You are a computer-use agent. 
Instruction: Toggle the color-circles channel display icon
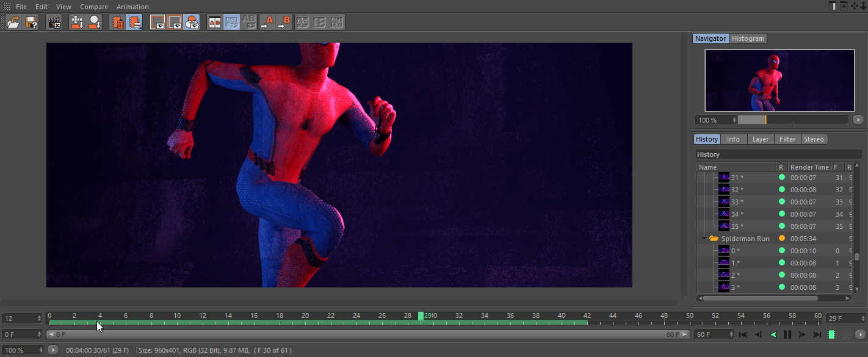192,23
